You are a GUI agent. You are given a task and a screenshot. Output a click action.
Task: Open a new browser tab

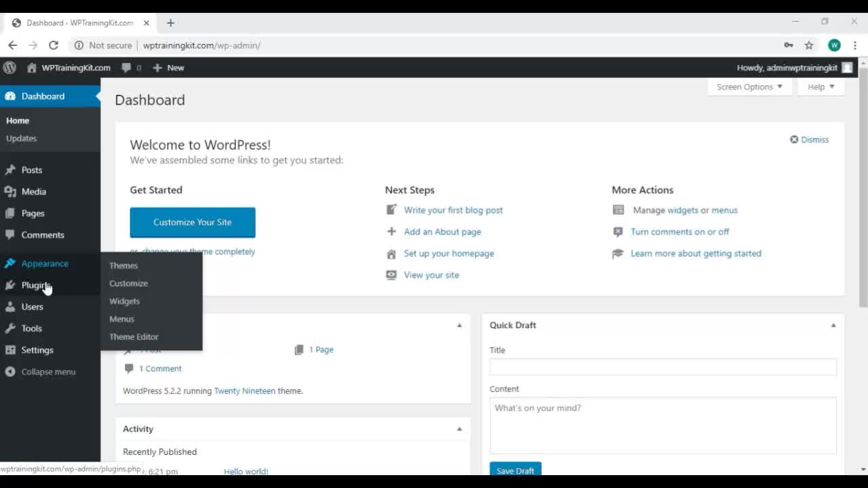pyautogui.click(x=170, y=22)
